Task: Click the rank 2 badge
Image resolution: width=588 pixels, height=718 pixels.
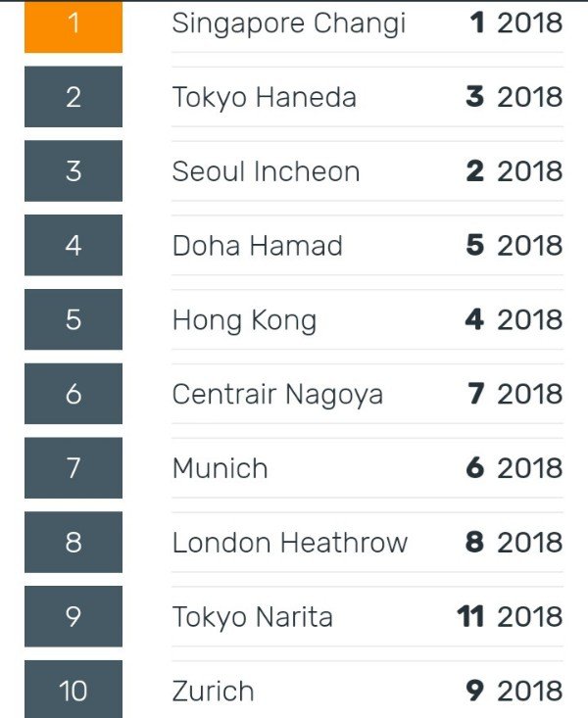Action: pyautogui.click(x=73, y=97)
